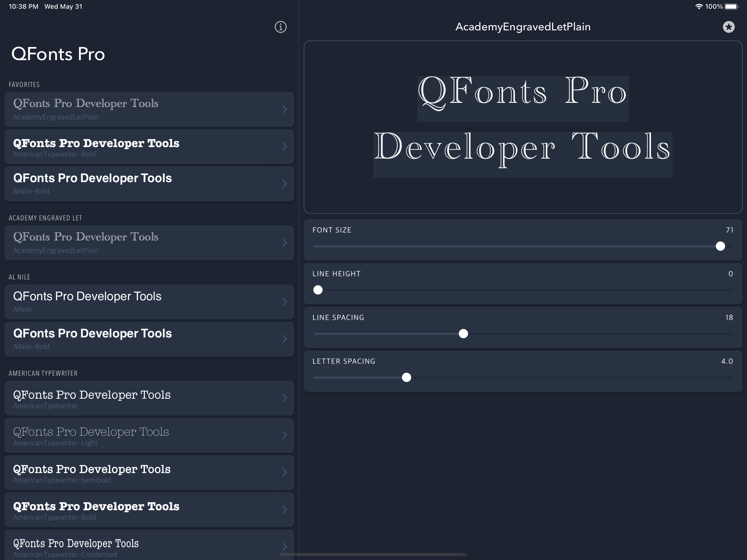Click the letter spacing value 4.0
This screenshot has width=747, height=560.
pyautogui.click(x=727, y=361)
